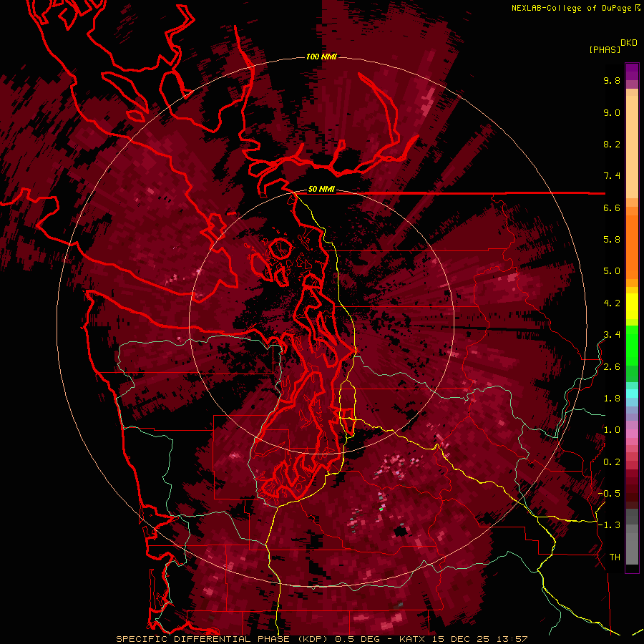
Task: Click the 0.5 DEG elevation text
Action: (x=356, y=639)
